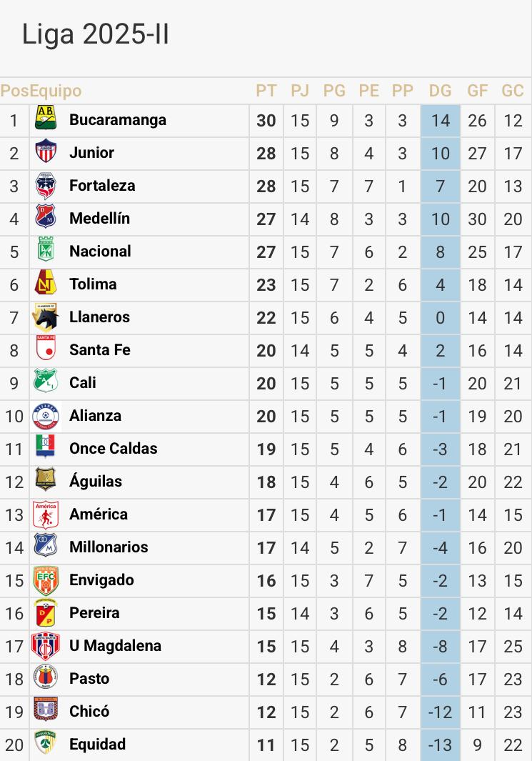Sort by DG goal difference header
Image resolution: width=532 pixels, height=761 pixels.
[x=440, y=91]
